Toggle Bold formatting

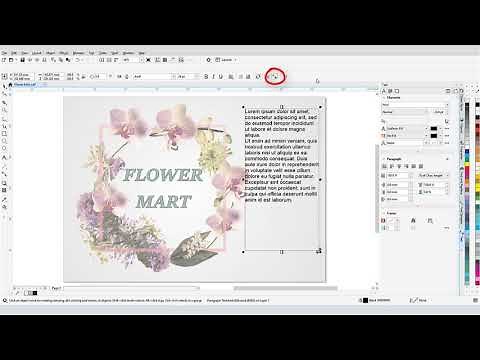click(206, 77)
